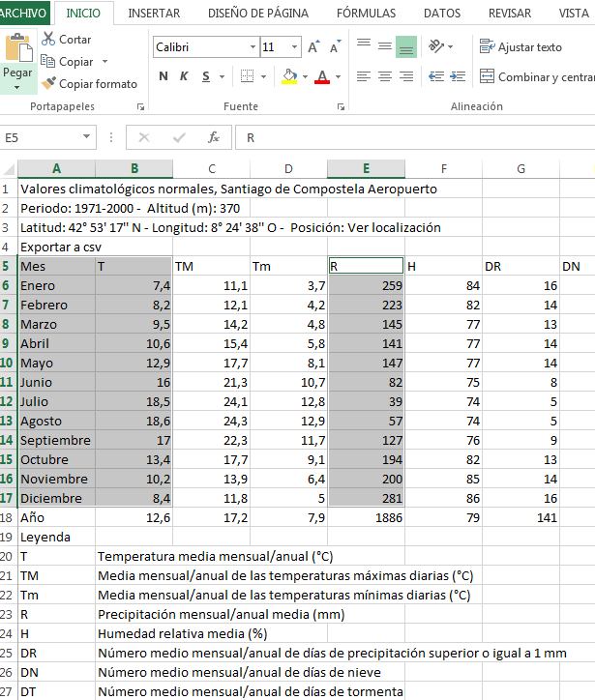
Task: Open the Calibri font name dropdown
Action: (x=253, y=46)
